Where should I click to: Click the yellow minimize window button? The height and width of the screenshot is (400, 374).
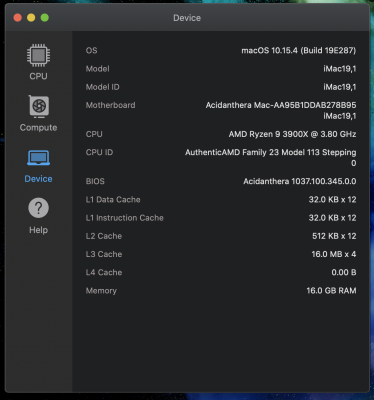pyautogui.click(x=31, y=18)
